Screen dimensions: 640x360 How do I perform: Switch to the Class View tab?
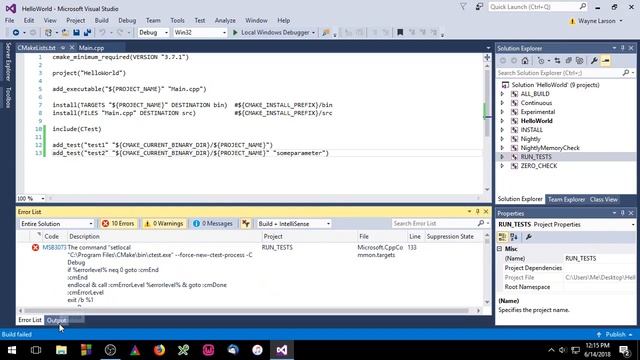pyautogui.click(x=603, y=199)
